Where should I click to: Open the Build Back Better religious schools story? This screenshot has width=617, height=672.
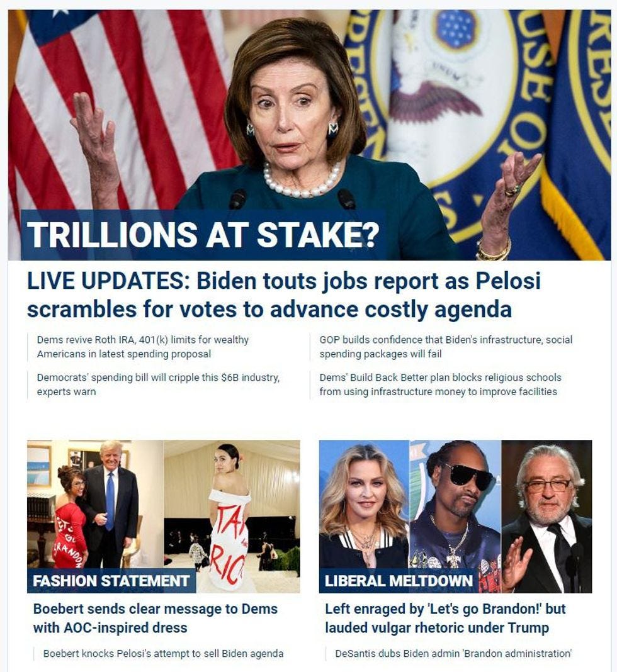pos(440,384)
